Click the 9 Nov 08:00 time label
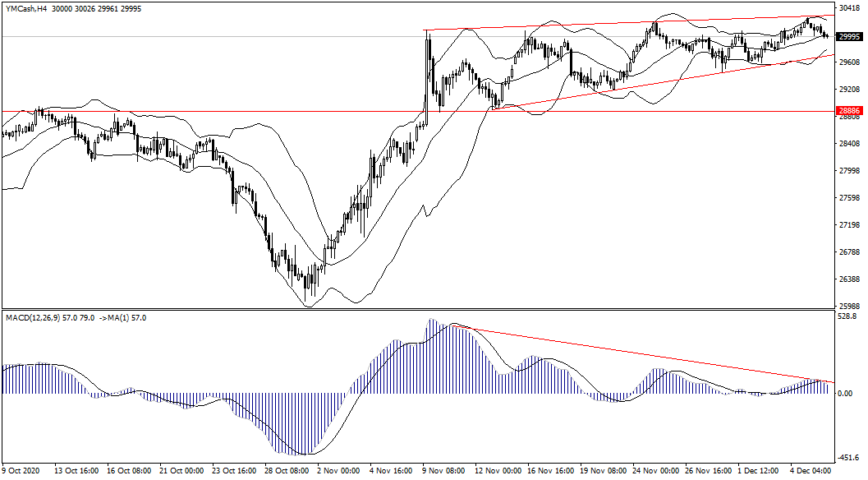This screenshot has width=868, height=480. 443,472
